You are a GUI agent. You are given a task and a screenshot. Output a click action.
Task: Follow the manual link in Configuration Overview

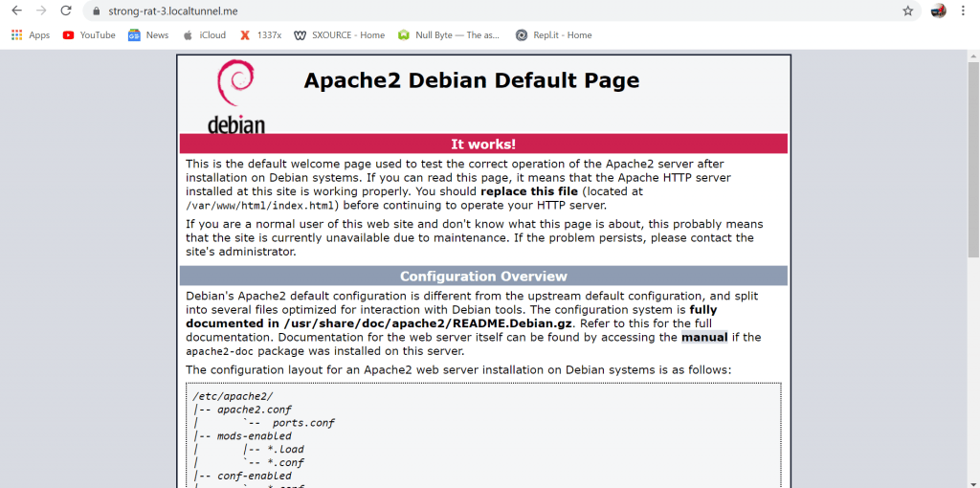coord(704,338)
